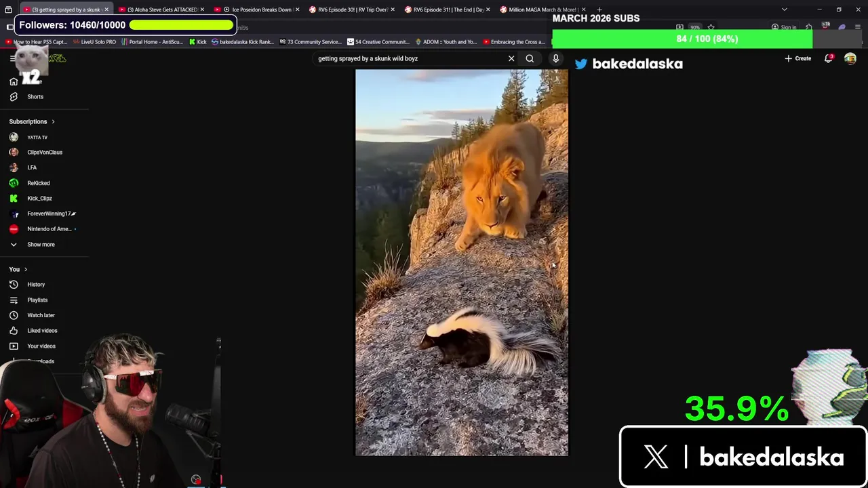Click the YouTube Create button
The image size is (868, 488).
(798, 58)
